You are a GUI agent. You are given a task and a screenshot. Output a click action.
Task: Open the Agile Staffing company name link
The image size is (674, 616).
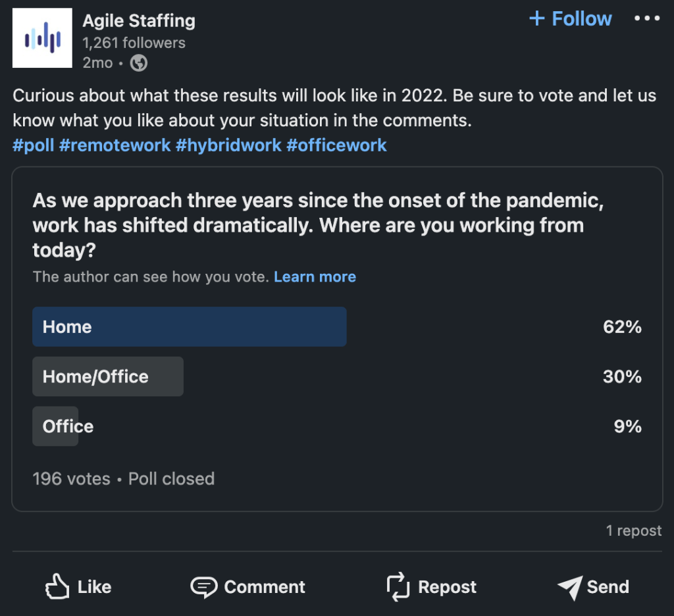click(139, 21)
